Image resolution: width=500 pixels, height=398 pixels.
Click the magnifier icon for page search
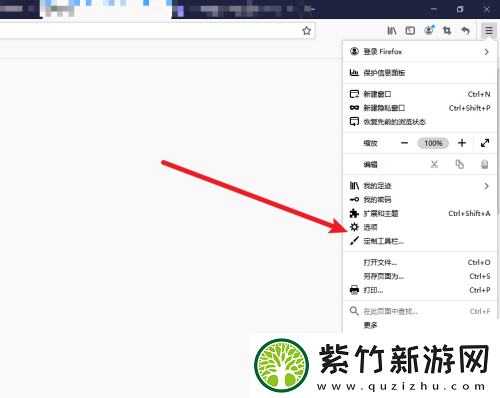point(354,311)
